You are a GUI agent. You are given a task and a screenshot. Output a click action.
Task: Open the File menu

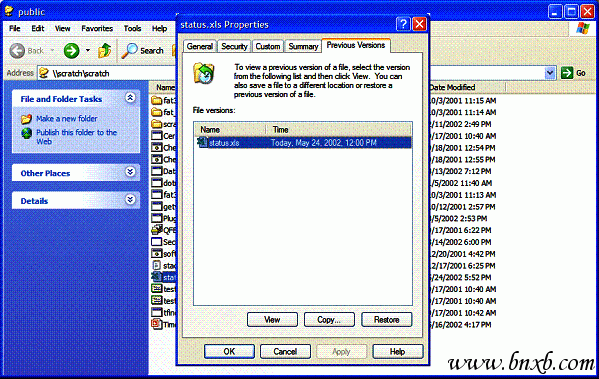point(15,28)
